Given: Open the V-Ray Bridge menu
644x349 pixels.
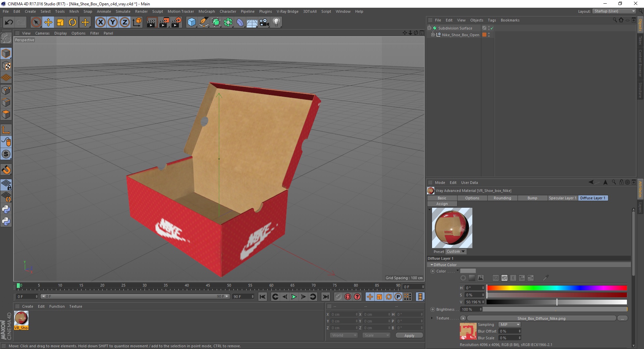Looking at the screenshot, I should pos(287,11).
